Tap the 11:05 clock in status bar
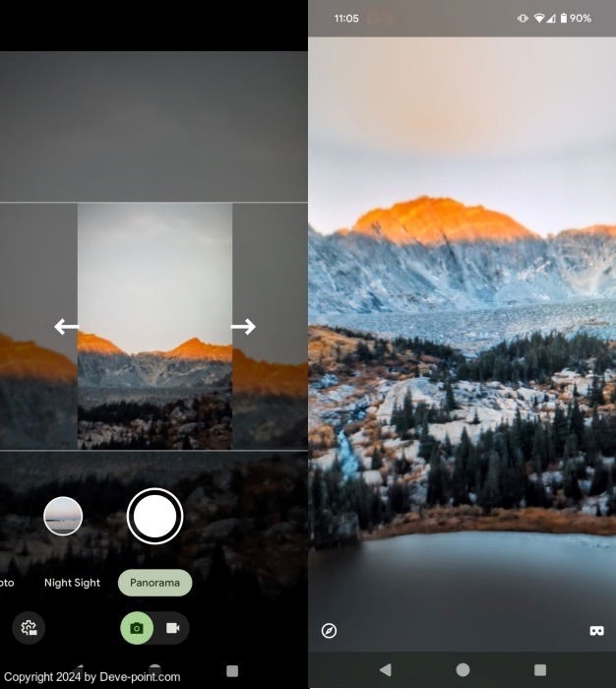Viewport: 616px width, 689px height. 346,19
